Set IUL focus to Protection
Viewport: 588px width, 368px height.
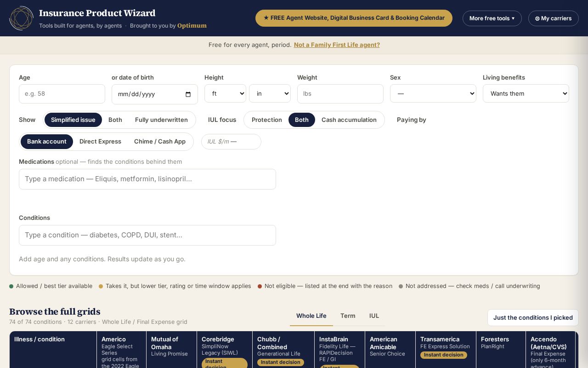click(267, 120)
